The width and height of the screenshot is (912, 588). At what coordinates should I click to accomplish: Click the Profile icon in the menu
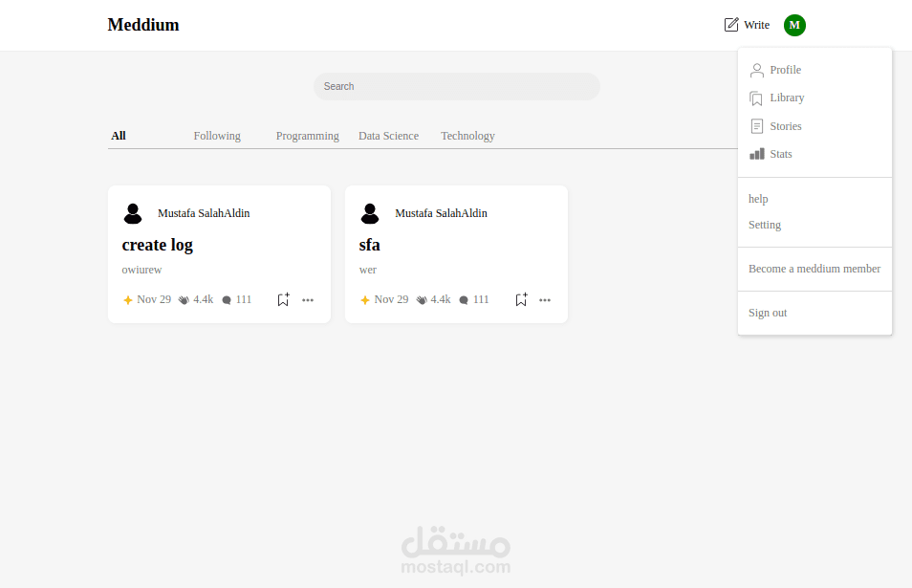click(755, 69)
